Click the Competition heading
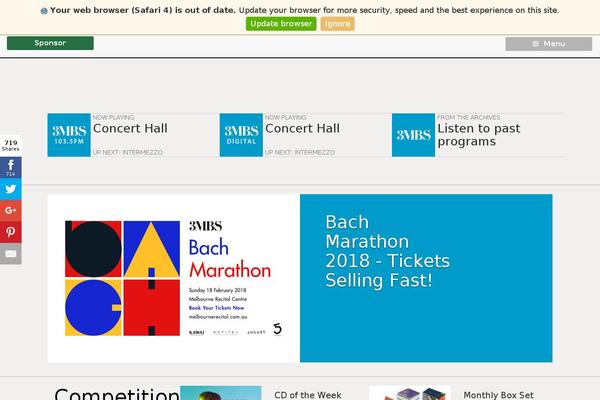This screenshot has width=600, height=400. pos(117,394)
